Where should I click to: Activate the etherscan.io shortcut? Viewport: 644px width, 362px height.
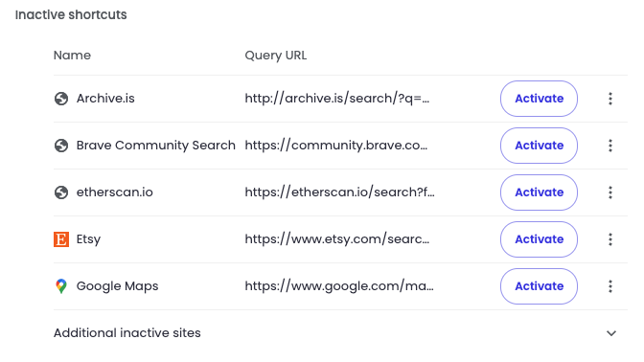pyautogui.click(x=539, y=192)
